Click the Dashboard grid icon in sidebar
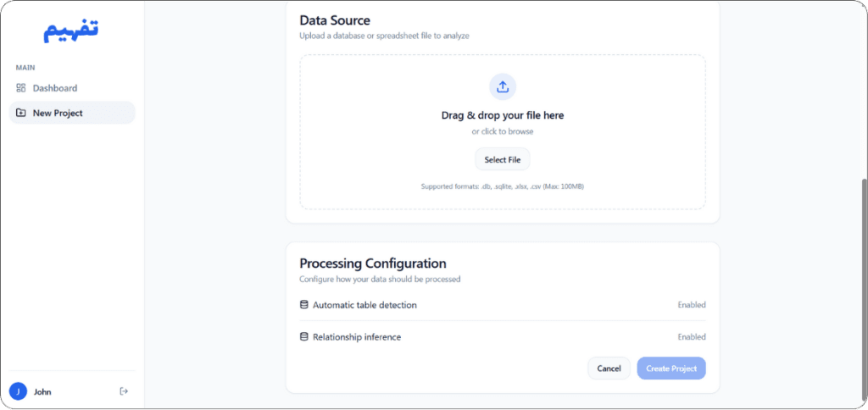The height and width of the screenshot is (410, 868). point(21,88)
